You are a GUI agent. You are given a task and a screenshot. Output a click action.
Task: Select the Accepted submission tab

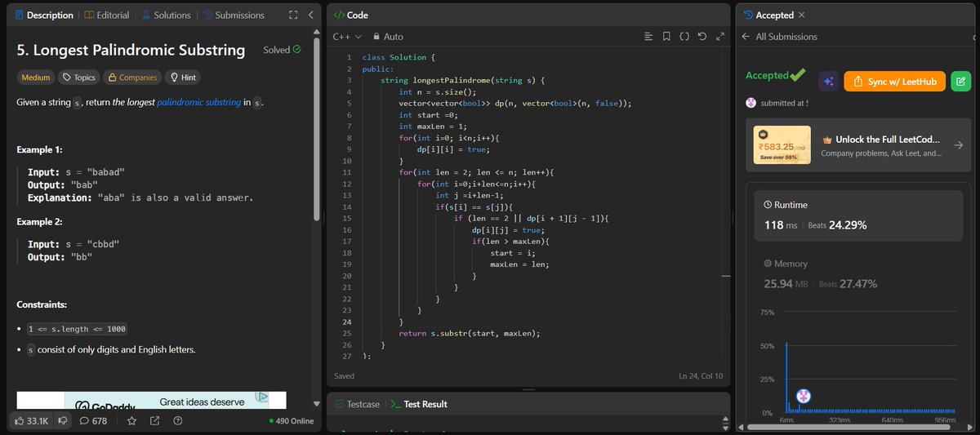[x=768, y=15]
